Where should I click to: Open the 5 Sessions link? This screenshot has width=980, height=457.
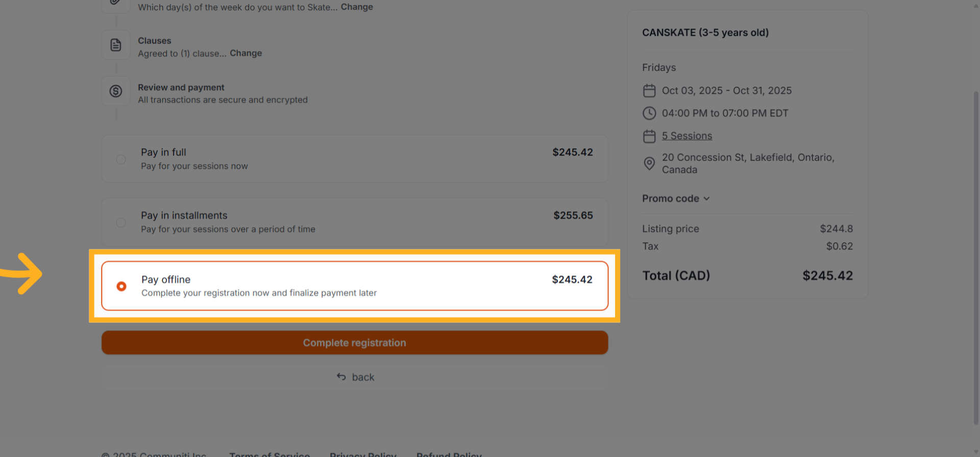tap(687, 136)
